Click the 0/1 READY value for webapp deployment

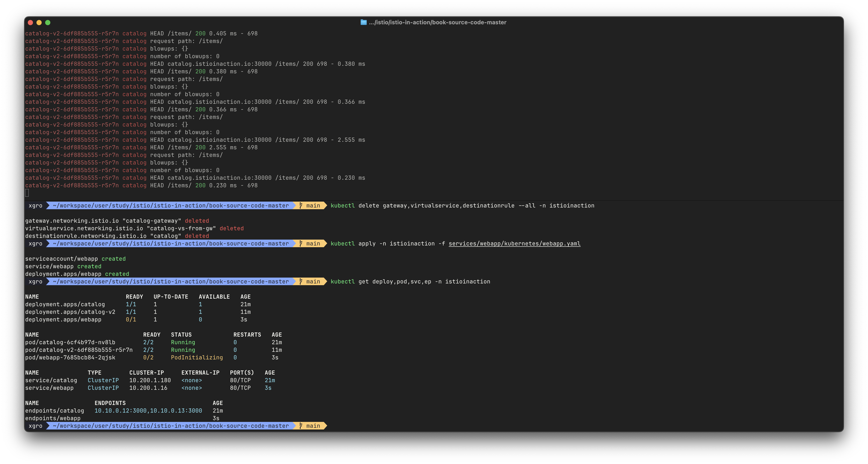[131, 319]
